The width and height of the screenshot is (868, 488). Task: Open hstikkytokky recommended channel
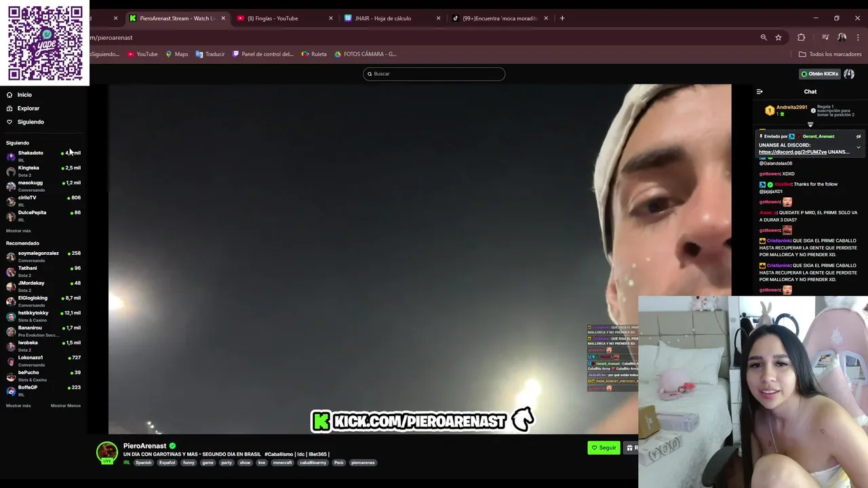point(43,316)
